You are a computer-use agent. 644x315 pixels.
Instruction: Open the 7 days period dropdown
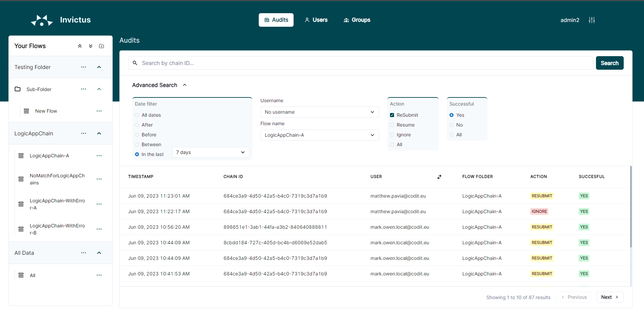click(x=211, y=152)
